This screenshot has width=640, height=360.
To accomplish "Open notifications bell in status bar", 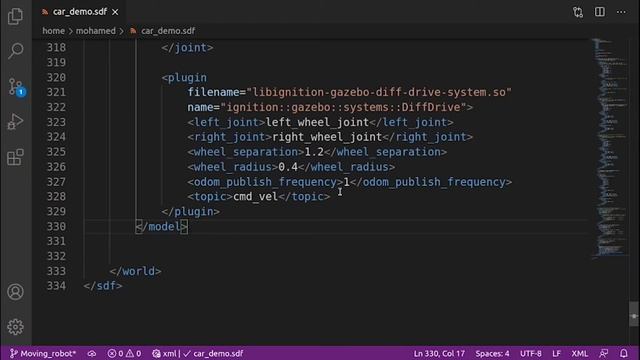I will pyautogui.click(x=624, y=353).
